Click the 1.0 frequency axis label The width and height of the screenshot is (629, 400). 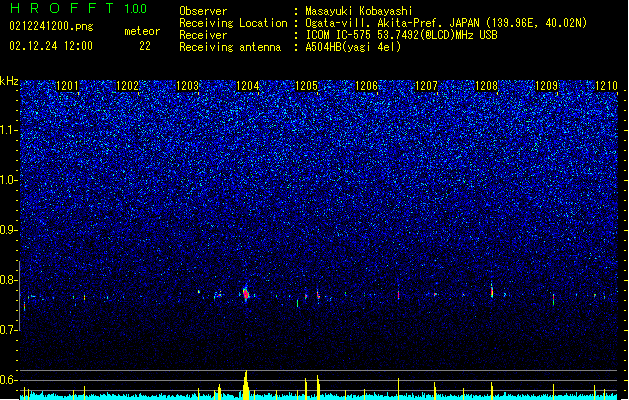pyautogui.click(x=8, y=180)
